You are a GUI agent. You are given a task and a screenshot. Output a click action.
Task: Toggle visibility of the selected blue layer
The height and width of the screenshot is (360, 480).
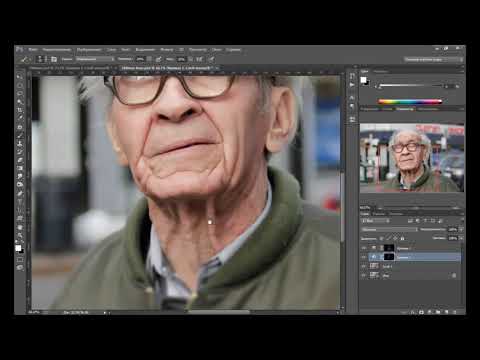(x=364, y=257)
